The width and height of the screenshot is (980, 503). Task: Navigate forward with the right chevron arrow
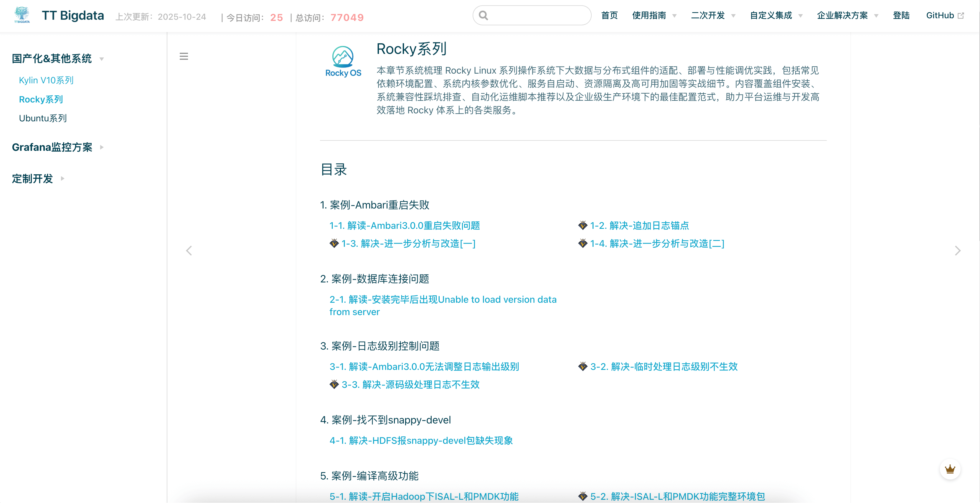point(958,250)
